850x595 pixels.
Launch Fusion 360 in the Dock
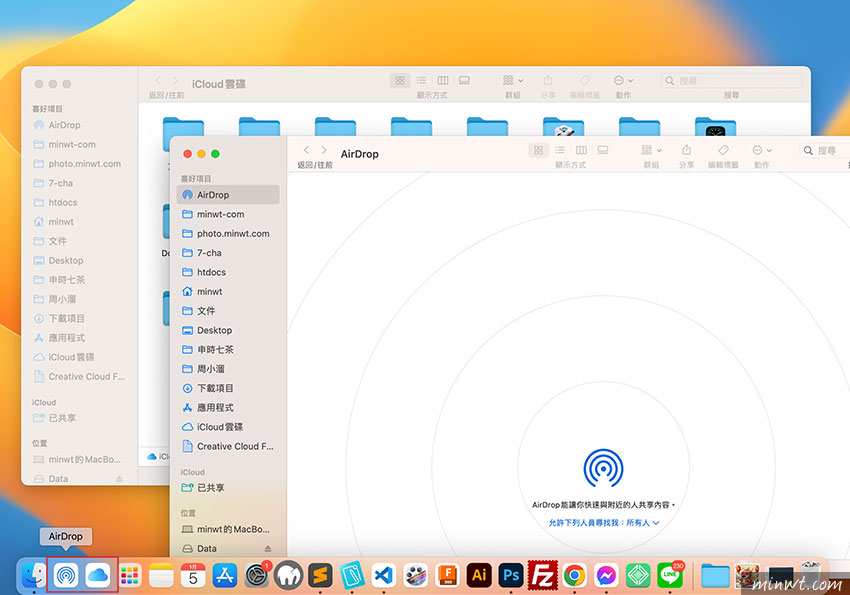(448, 575)
